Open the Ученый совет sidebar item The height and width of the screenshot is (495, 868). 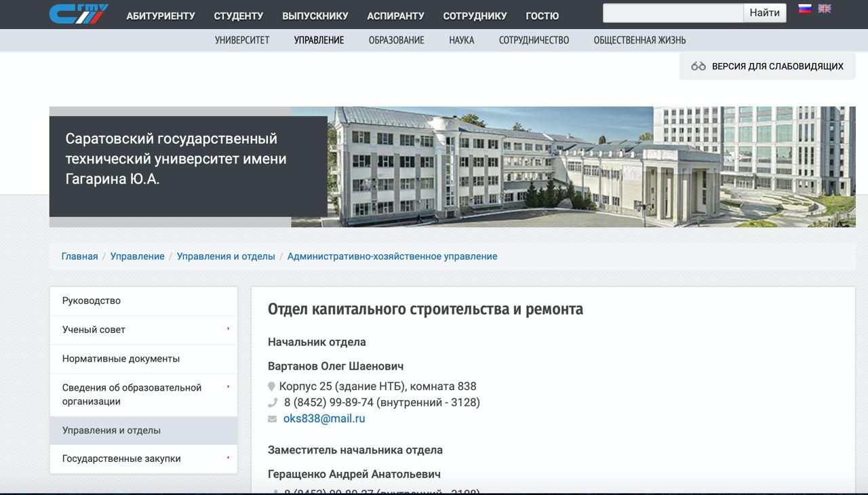coord(144,330)
